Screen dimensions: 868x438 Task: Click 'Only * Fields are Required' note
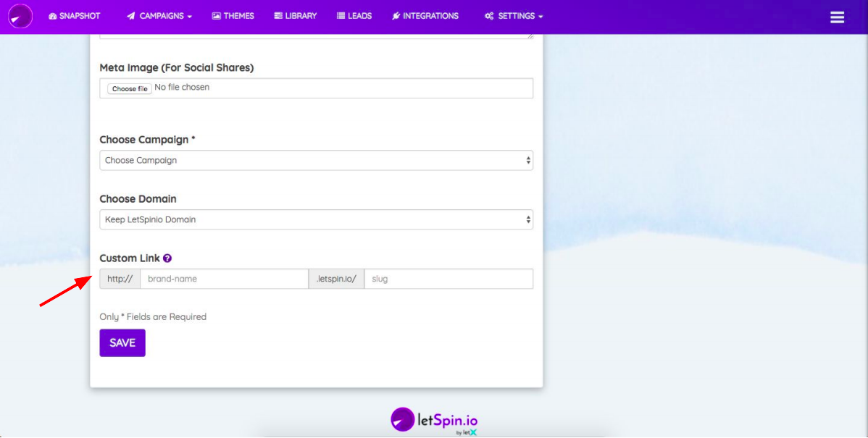point(153,317)
